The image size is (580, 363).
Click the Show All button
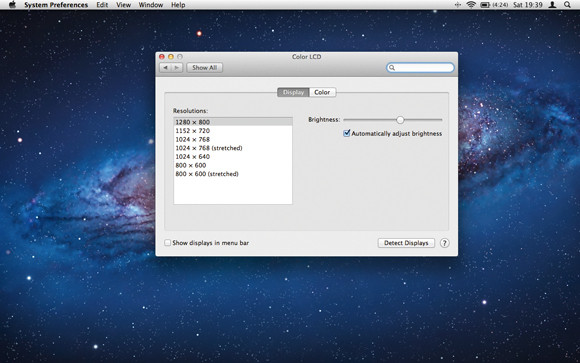pos(205,68)
